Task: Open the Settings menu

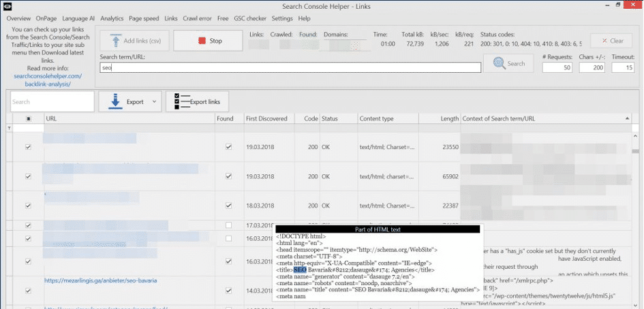Action: point(282,18)
